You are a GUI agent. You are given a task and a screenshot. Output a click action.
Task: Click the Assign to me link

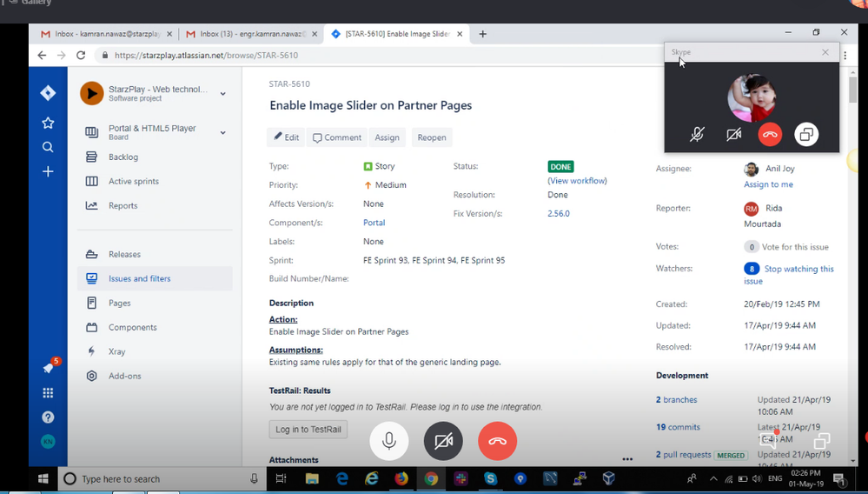click(768, 184)
